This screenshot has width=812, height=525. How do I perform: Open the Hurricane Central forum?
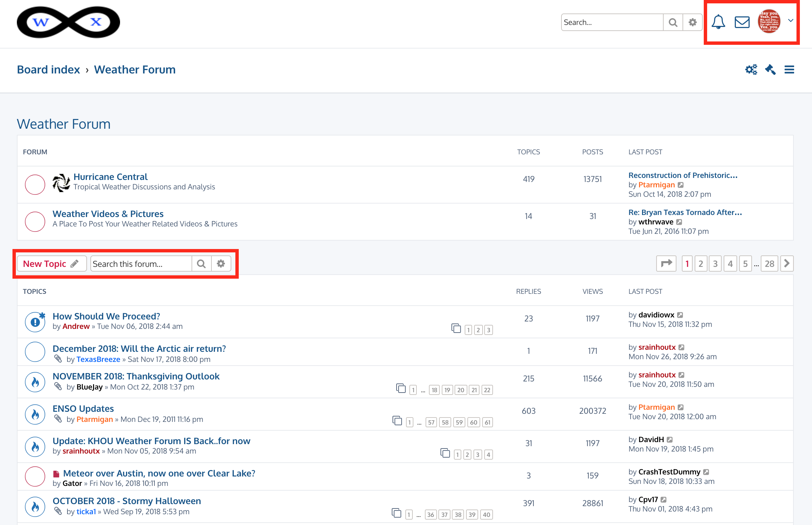tap(111, 177)
